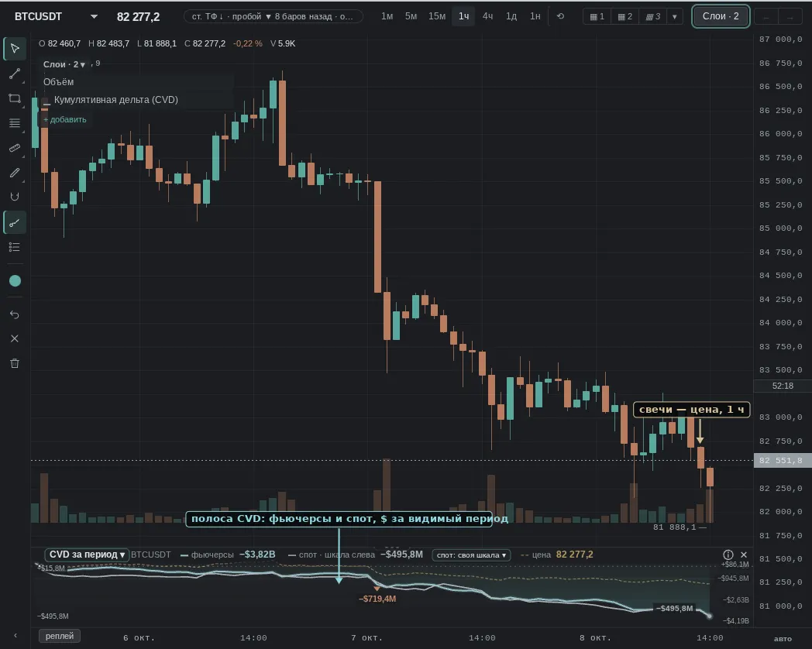Viewport: 812px width, 649px height.
Task: Open the higher timeframe breakout signal dropdown
Action: [x=273, y=16]
